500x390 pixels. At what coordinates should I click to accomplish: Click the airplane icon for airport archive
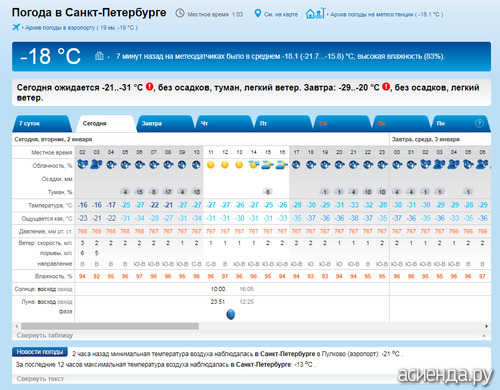coord(16,27)
